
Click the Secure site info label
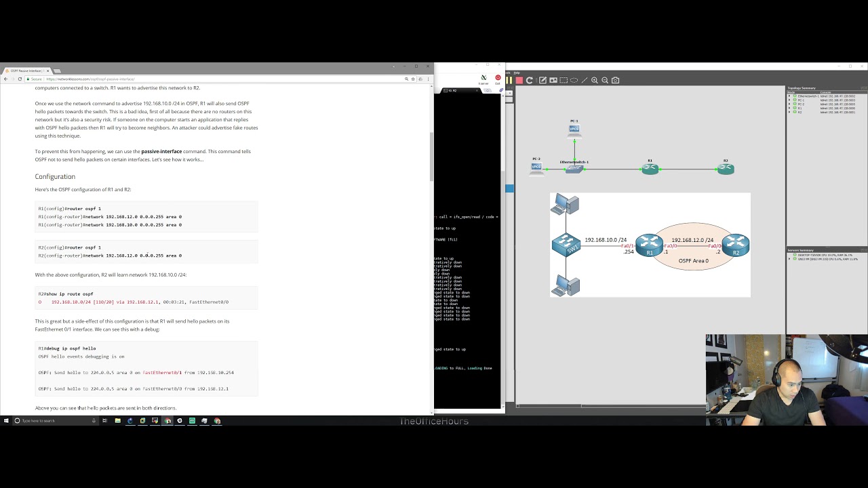tap(35, 79)
